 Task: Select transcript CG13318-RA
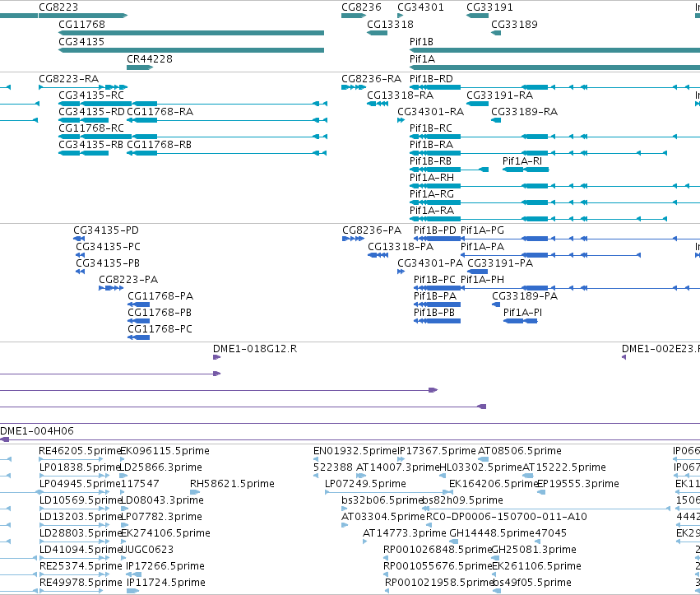pos(400,95)
